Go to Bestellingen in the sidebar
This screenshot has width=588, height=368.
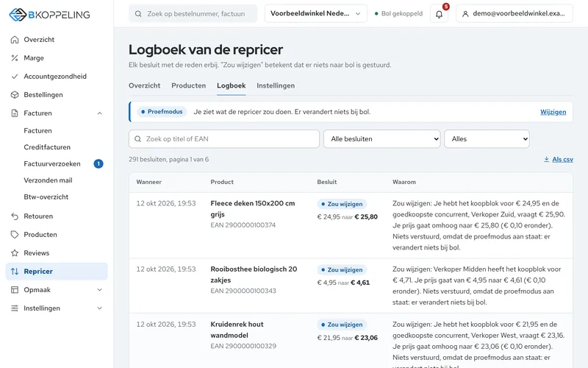[43, 95]
